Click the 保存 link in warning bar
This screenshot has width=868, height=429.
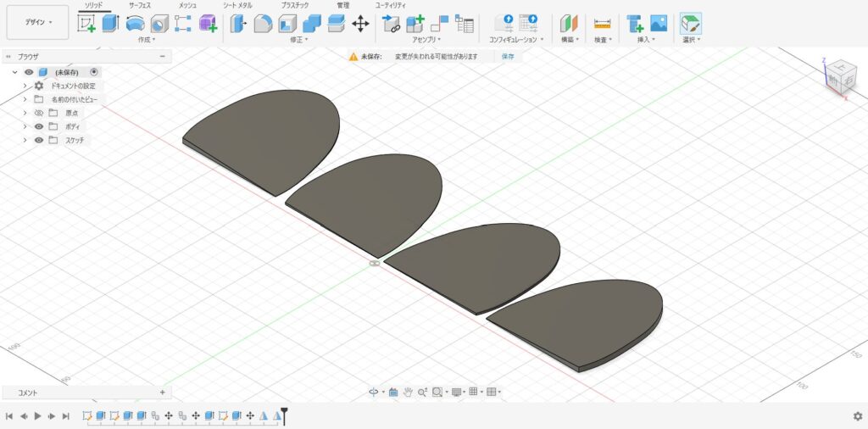(508, 57)
